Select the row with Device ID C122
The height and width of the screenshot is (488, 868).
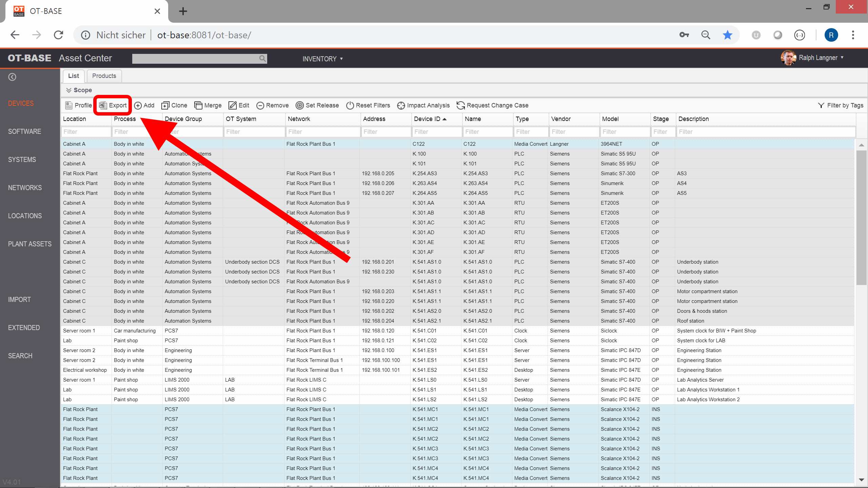click(457, 144)
